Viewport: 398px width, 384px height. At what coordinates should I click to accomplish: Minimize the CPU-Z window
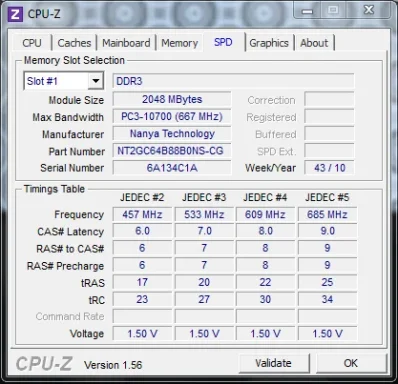point(307,11)
